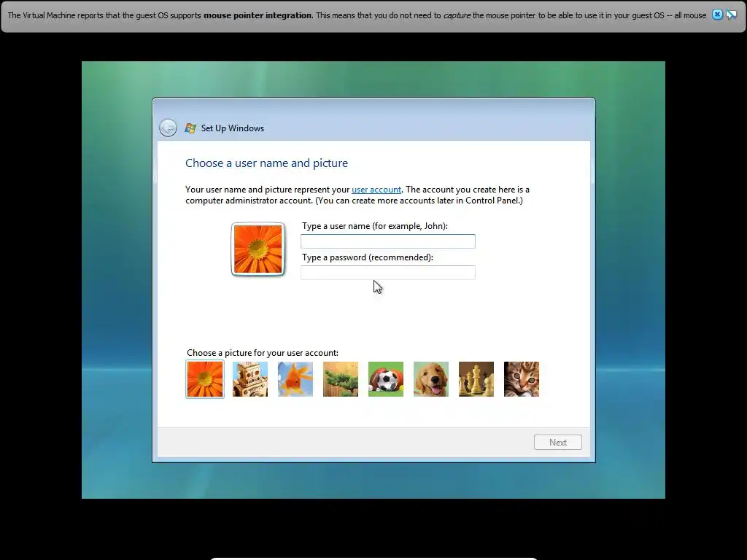Screen dimensions: 747x560
Task: Click 'Type a user name (for example, John):' label
Action: coord(375,226)
